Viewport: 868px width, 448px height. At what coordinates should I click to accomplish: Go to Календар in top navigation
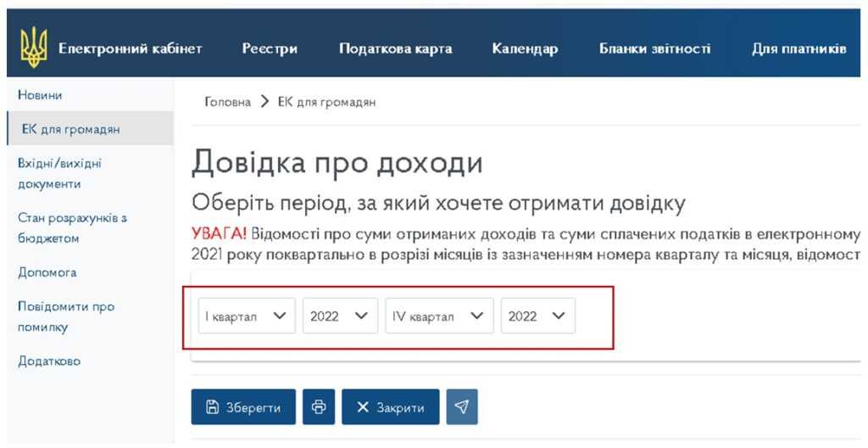tap(525, 49)
